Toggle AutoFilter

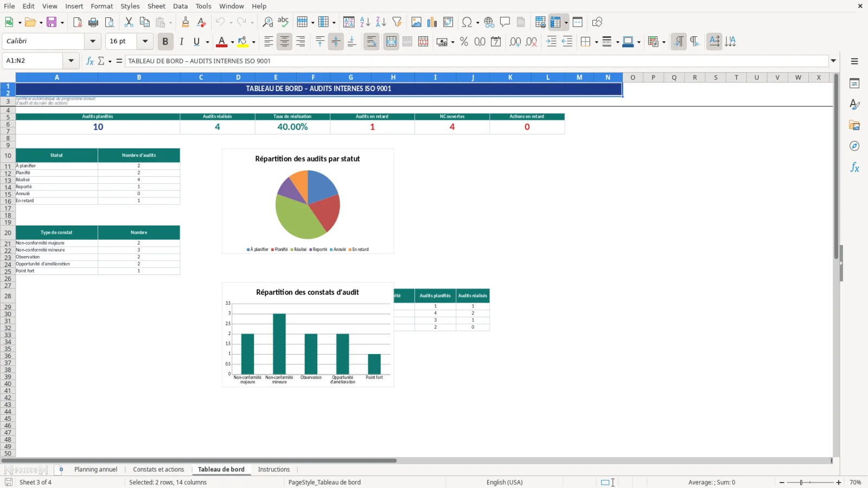click(397, 22)
